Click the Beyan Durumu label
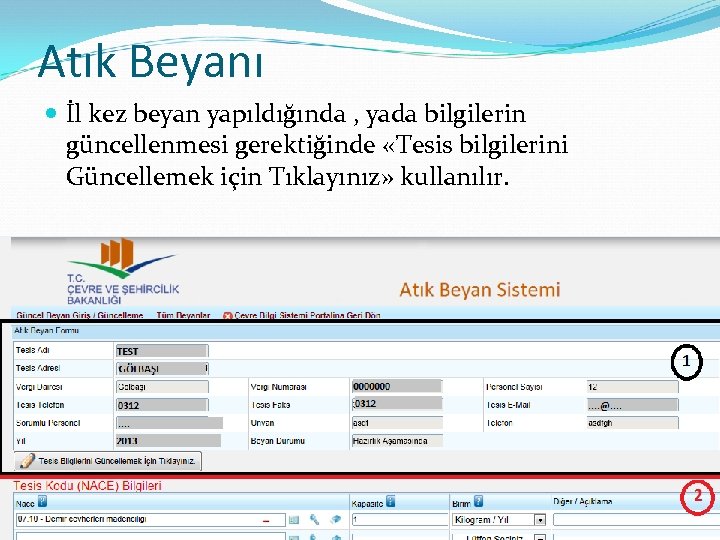Viewport: 720px width, 540px height. tap(278, 441)
